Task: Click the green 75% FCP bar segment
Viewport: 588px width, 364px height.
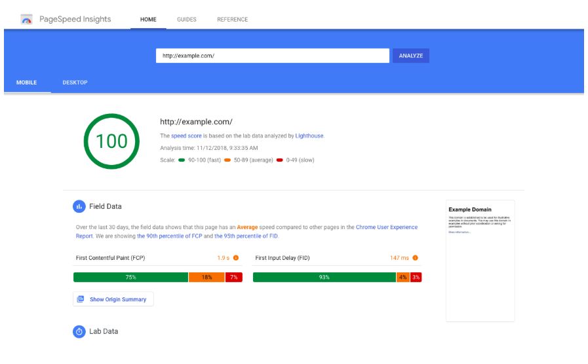Action: (130, 278)
